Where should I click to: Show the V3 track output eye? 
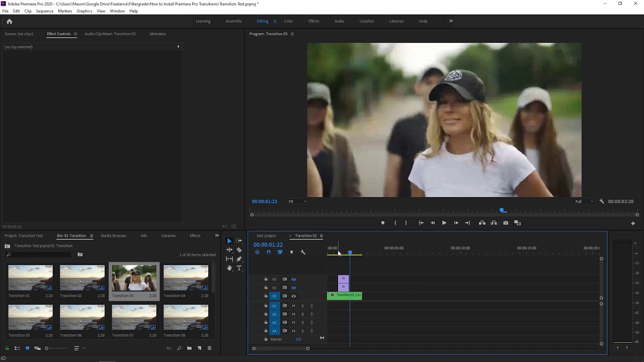point(294,279)
